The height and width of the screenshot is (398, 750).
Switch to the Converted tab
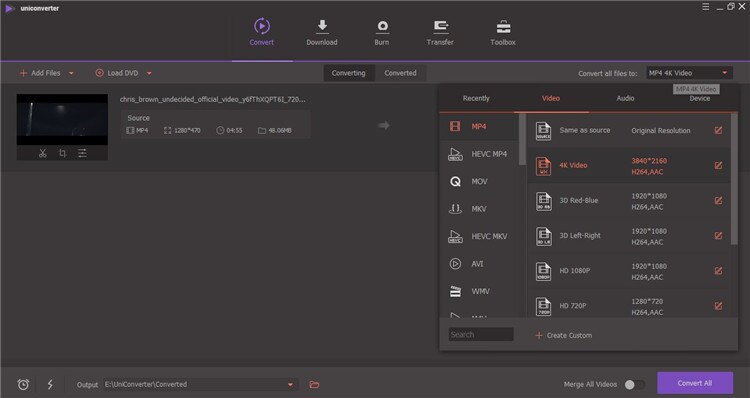(400, 73)
